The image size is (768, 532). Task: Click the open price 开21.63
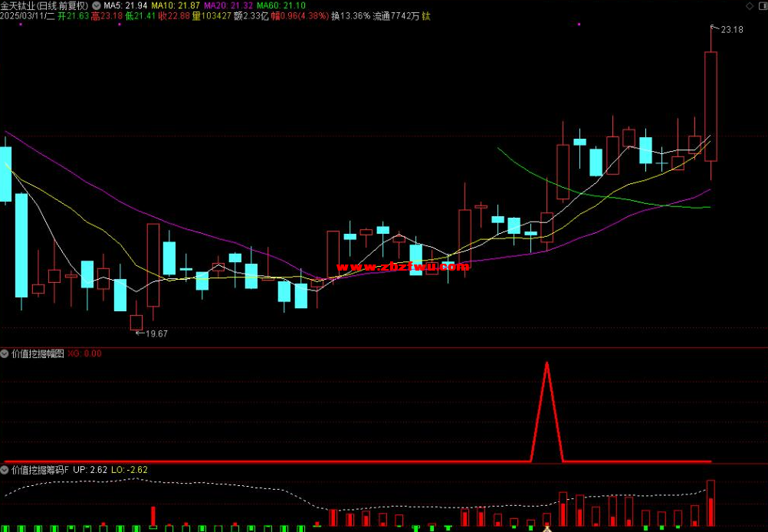point(74,16)
